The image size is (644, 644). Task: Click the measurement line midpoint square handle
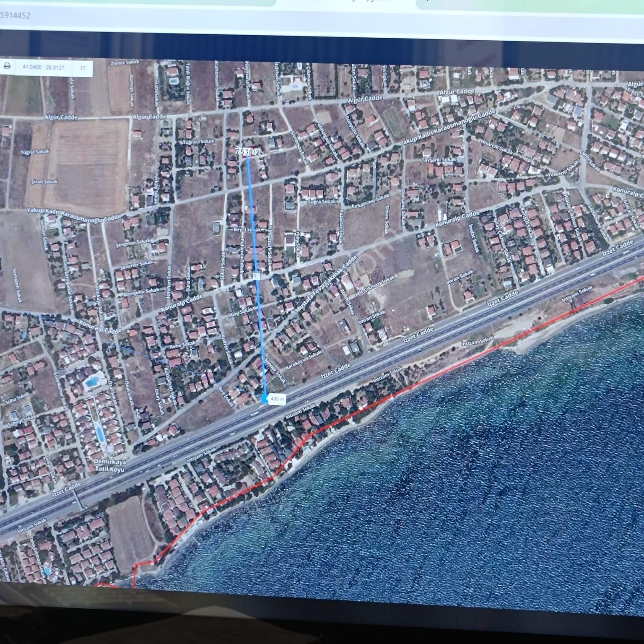[x=257, y=276]
